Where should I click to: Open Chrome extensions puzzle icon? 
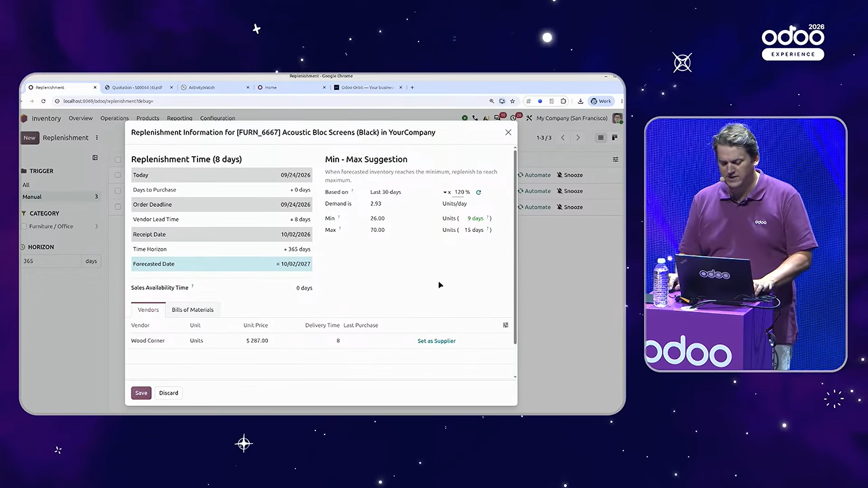pyautogui.click(x=563, y=101)
